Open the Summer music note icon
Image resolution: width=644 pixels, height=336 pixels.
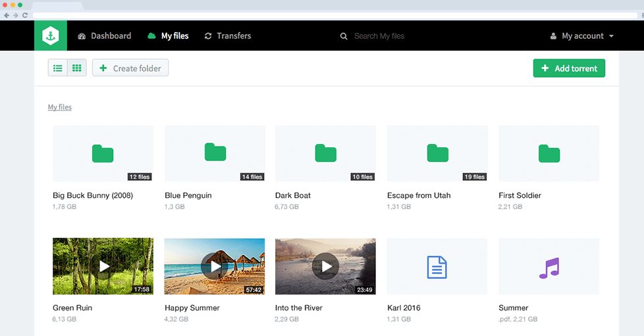tap(549, 268)
